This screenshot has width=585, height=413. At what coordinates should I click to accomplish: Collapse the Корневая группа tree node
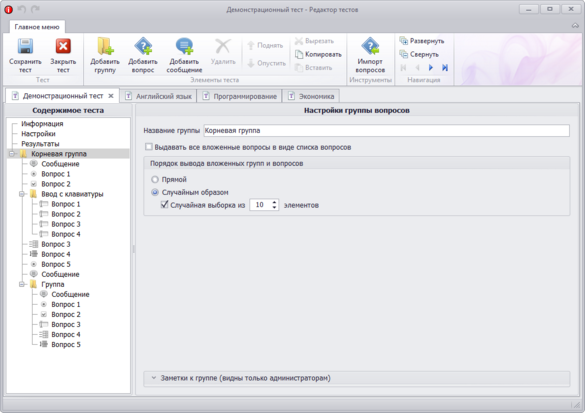point(12,154)
